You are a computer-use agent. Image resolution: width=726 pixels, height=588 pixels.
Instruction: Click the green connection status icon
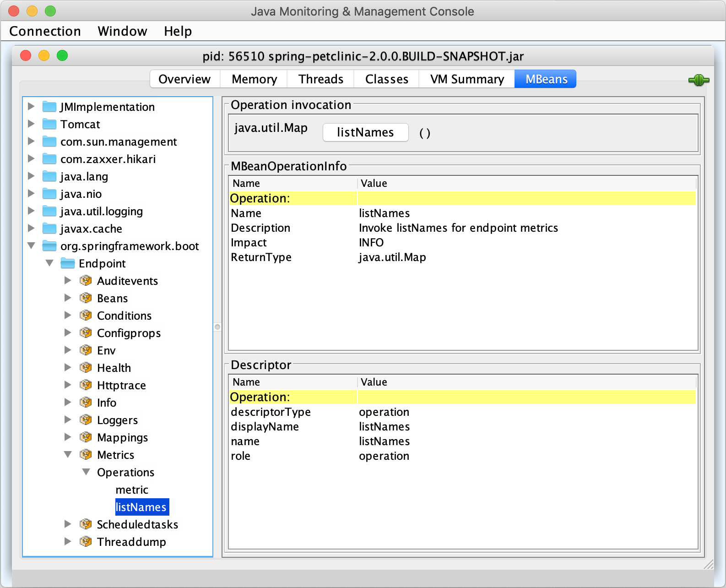coord(699,81)
